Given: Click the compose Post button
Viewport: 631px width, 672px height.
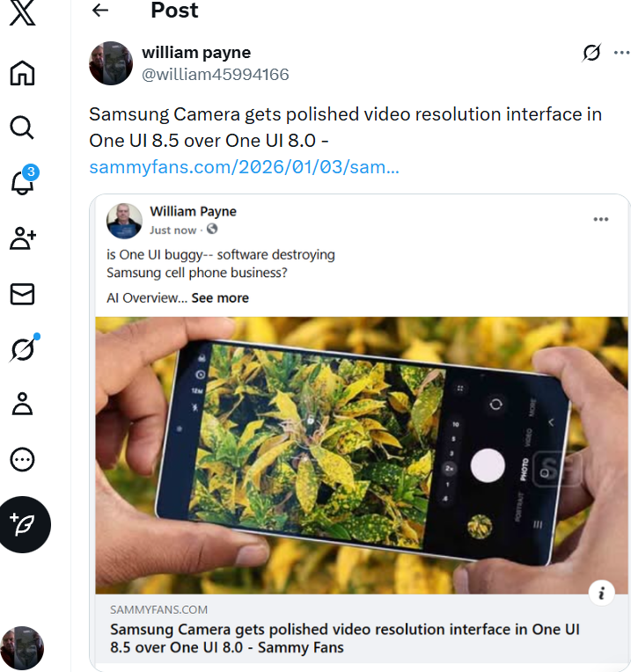Looking at the screenshot, I should pos(25,525).
